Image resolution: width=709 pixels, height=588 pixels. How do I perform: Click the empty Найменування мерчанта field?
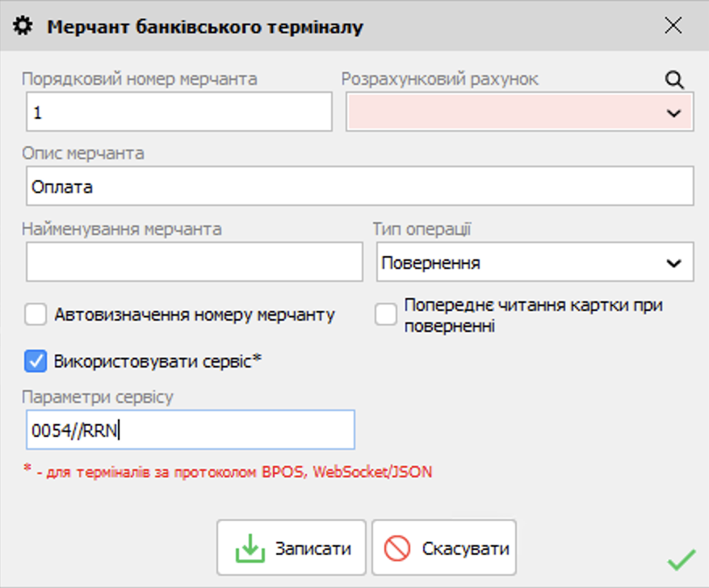pyautogui.click(x=194, y=263)
